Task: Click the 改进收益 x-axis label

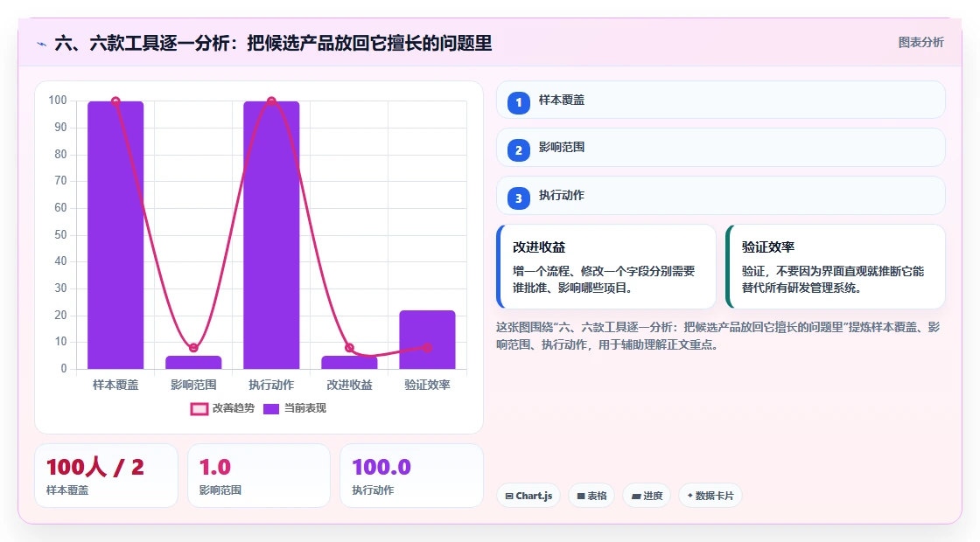Action: pos(349,386)
